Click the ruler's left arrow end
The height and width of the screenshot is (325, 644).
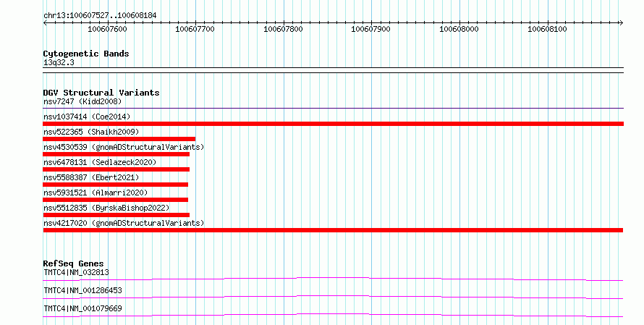coord(45,23)
